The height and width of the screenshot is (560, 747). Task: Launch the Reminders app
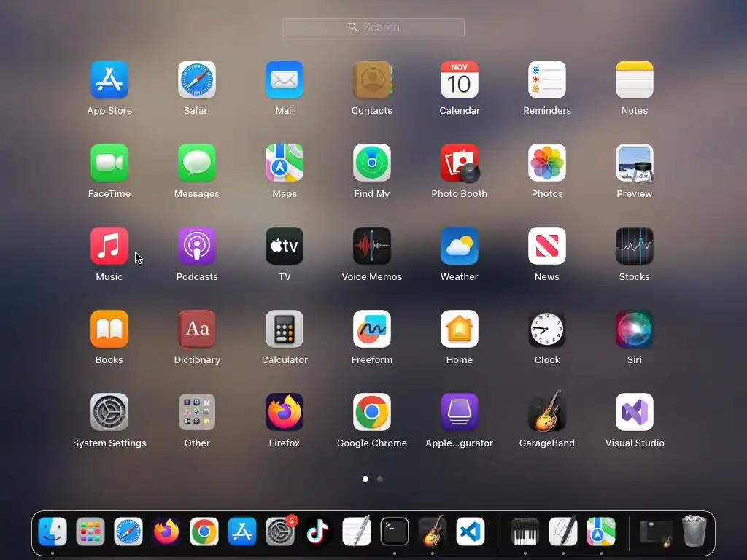(x=547, y=79)
